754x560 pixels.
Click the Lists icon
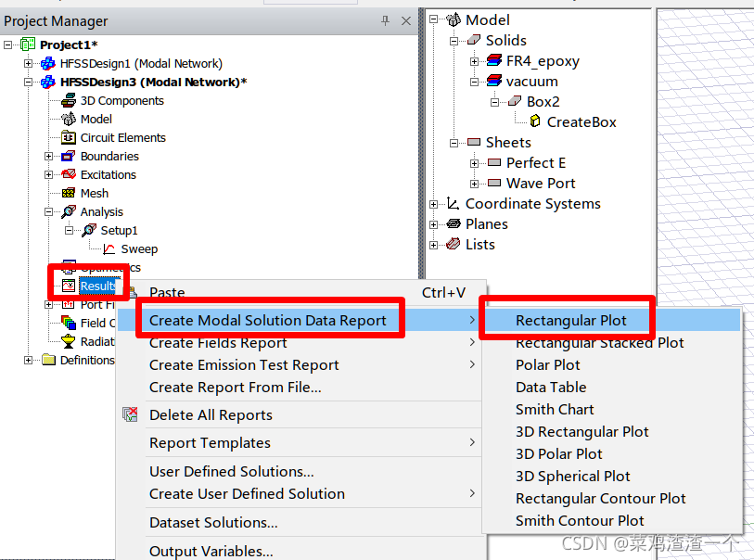pos(453,244)
